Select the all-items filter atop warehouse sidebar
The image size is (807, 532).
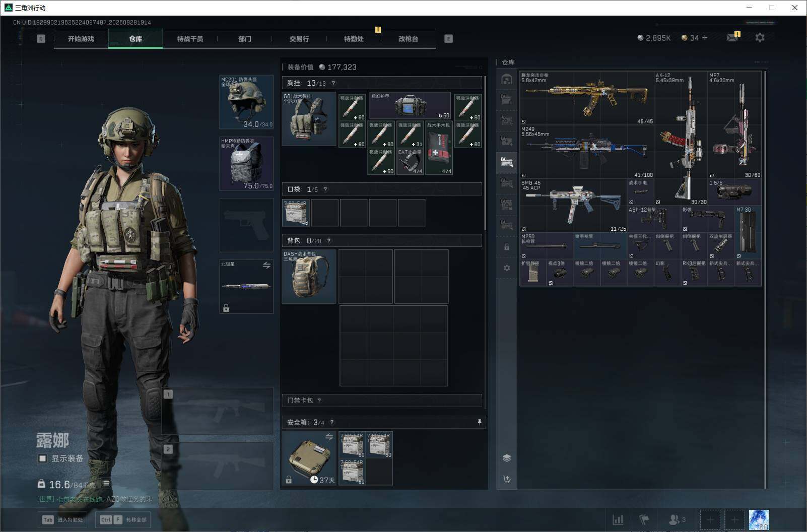pyautogui.click(x=507, y=79)
